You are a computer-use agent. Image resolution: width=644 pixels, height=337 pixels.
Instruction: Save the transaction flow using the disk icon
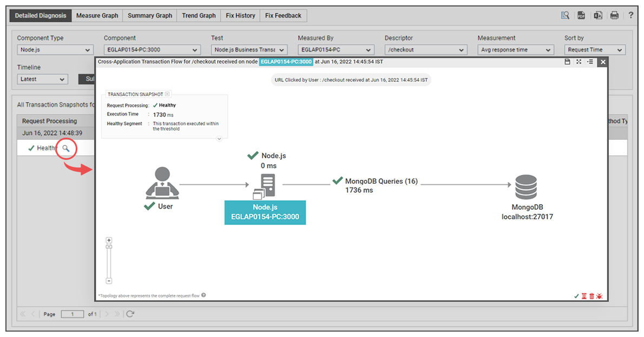coord(567,62)
